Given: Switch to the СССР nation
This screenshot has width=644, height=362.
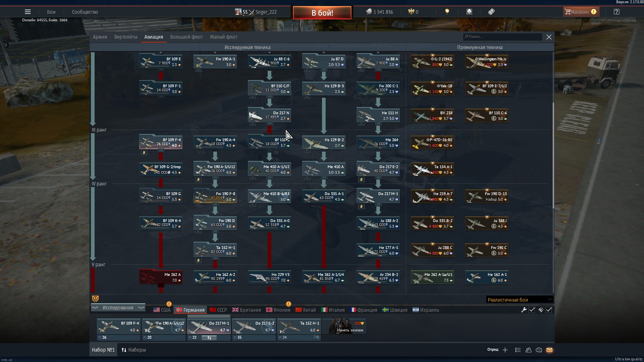Looking at the screenshot, I should point(218,310).
